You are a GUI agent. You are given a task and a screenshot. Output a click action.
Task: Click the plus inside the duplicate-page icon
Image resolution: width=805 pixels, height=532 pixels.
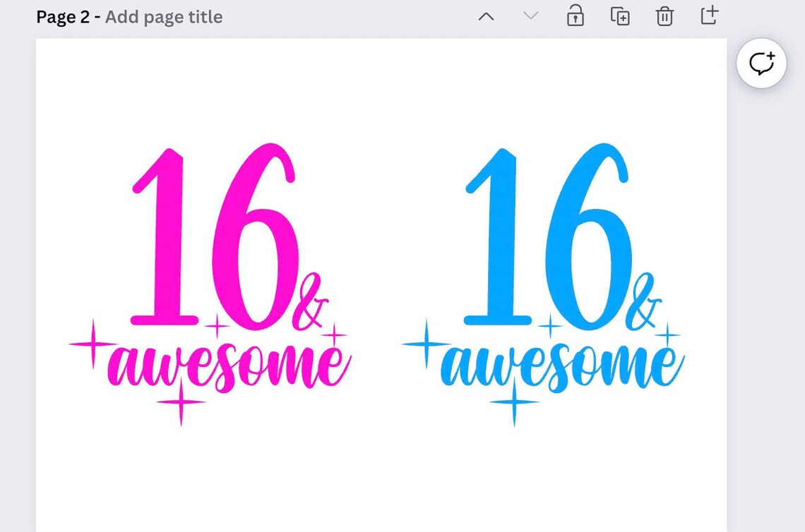point(624,20)
